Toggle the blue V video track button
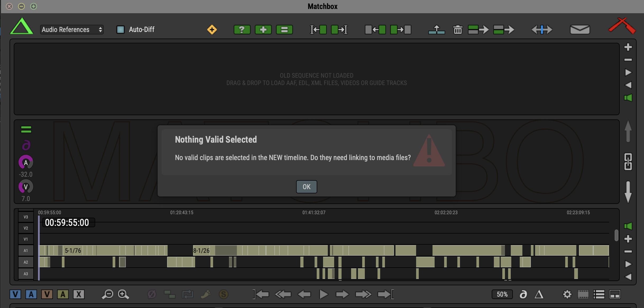This screenshot has width=644, height=308. tap(15, 294)
